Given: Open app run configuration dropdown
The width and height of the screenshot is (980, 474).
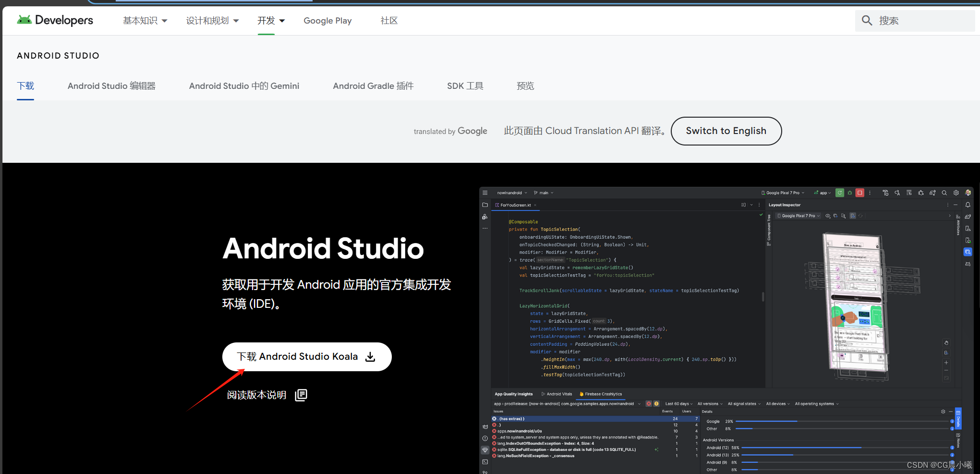Looking at the screenshot, I should point(823,193).
